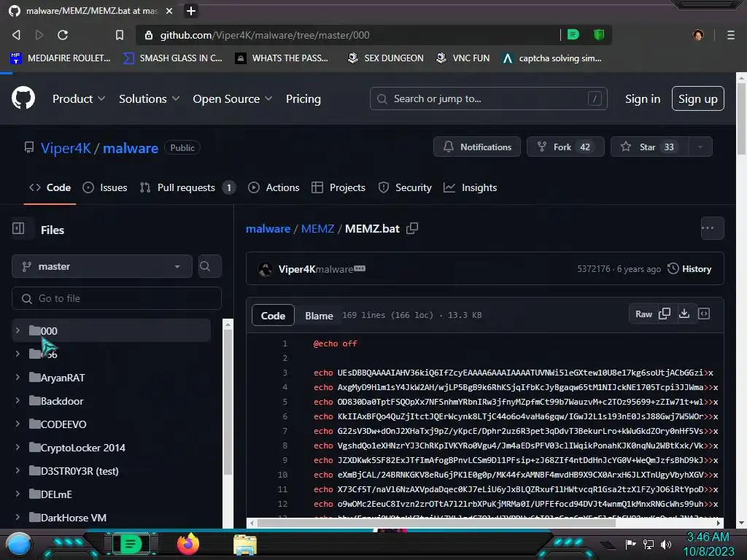
Task: Open the Projects tab
Action: tap(338, 187)
